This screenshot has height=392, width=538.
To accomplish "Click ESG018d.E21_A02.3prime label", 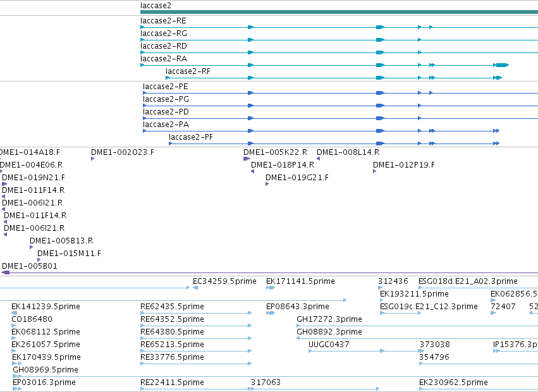I will [468, 281].
